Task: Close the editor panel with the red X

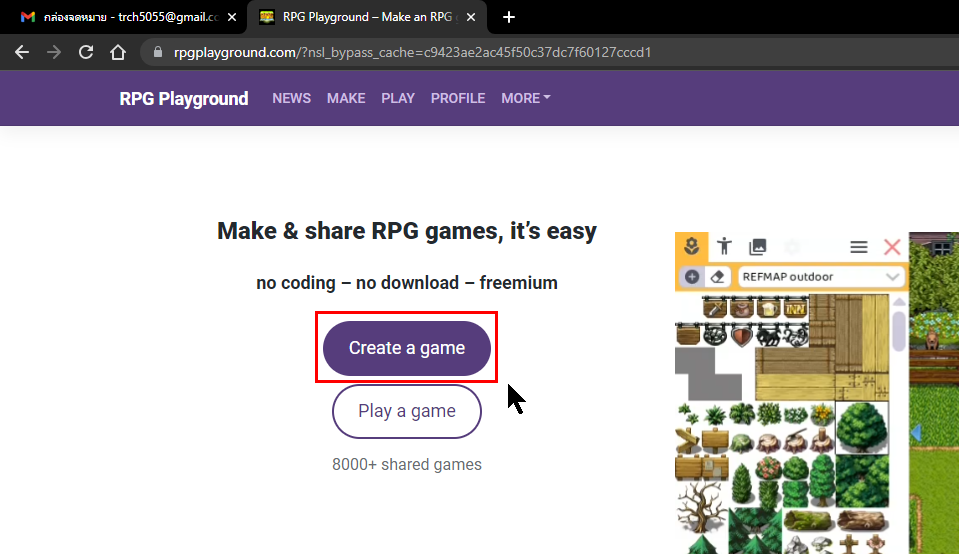Action: click(x=892, y=247)
